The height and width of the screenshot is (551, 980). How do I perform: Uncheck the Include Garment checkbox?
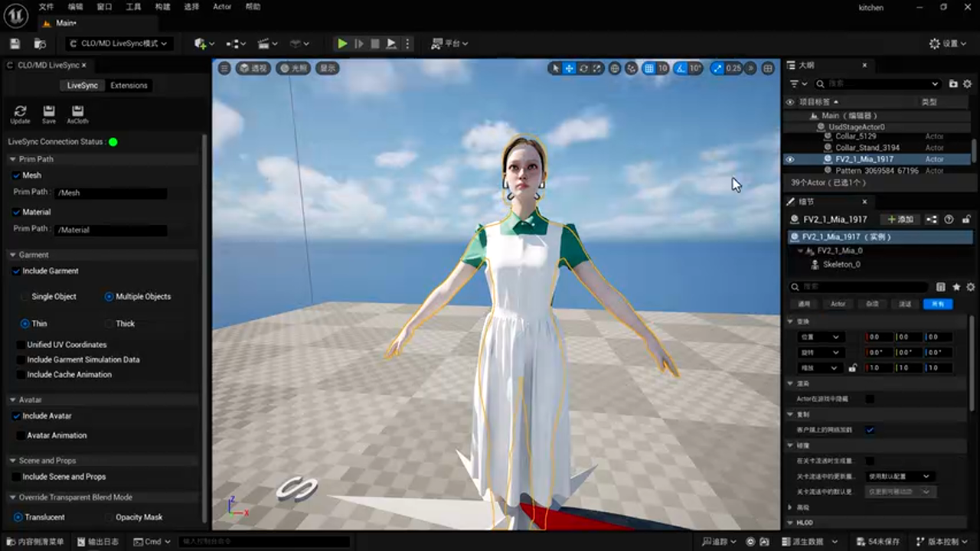coord(16,271)
